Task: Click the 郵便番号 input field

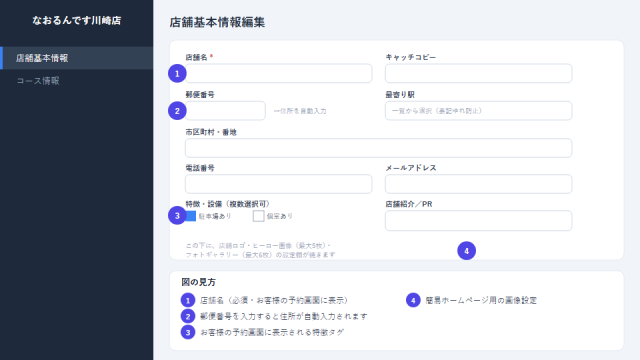Action: pyautogui.click(x=225, y=111)
